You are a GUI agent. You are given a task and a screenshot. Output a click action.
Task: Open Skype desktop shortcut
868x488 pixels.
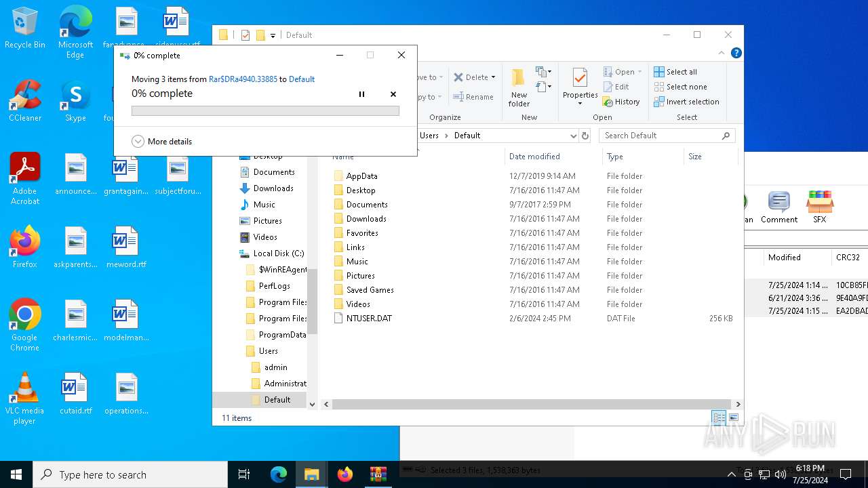pos(75,101)
